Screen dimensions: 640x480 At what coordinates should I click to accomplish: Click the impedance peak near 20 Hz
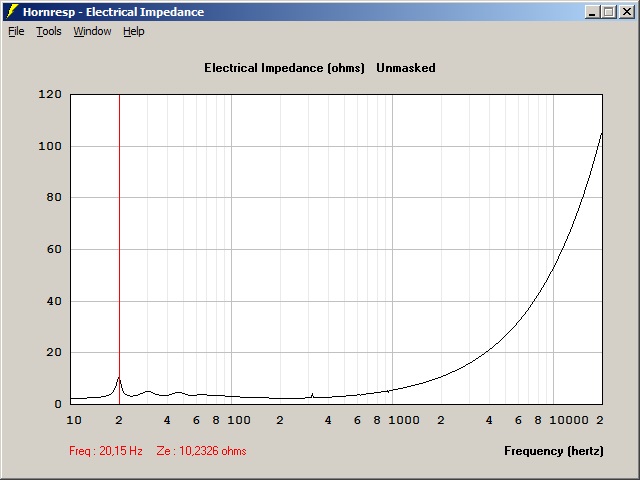pos(119,379)
